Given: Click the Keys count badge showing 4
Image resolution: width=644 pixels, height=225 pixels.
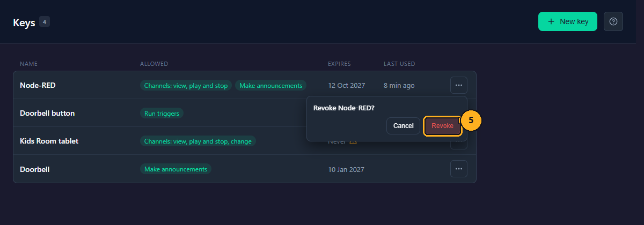Looking at the screenshot, I should [x=45, y=22].
